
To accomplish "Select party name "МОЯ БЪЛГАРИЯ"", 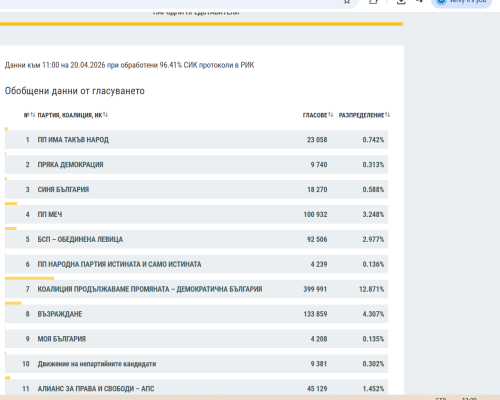I will [62, 339].
